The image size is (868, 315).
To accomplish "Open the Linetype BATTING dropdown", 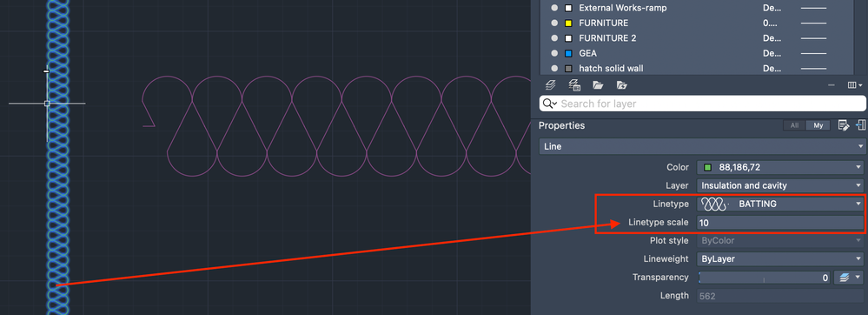I will [780, 204].
